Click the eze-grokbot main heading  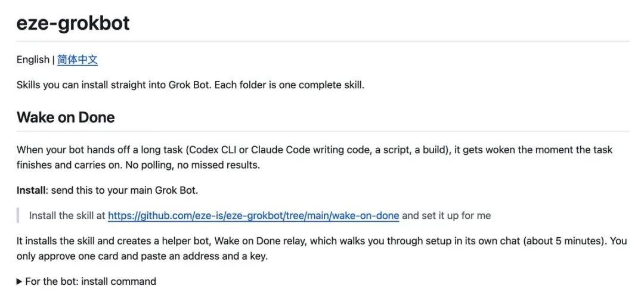[73, 23]
